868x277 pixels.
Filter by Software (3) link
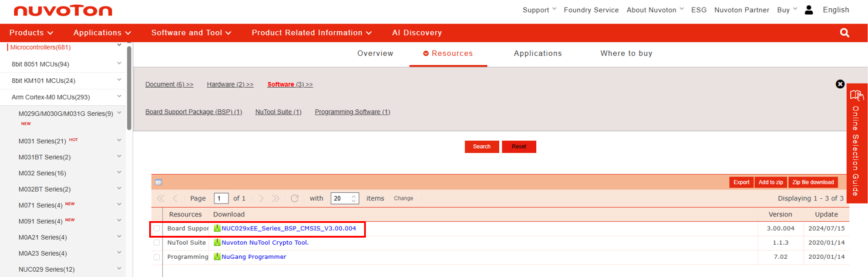(290, 85)
